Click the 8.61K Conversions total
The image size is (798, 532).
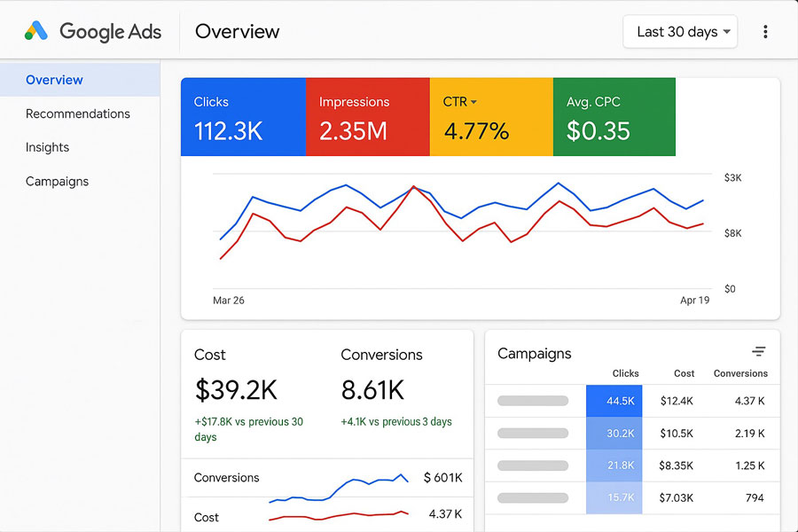click(372, 389)
